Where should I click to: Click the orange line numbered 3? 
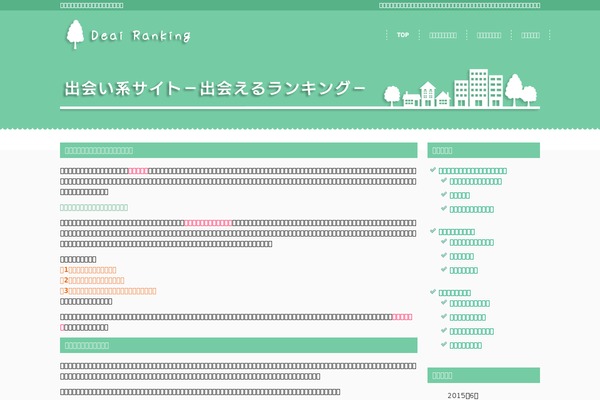108,291
